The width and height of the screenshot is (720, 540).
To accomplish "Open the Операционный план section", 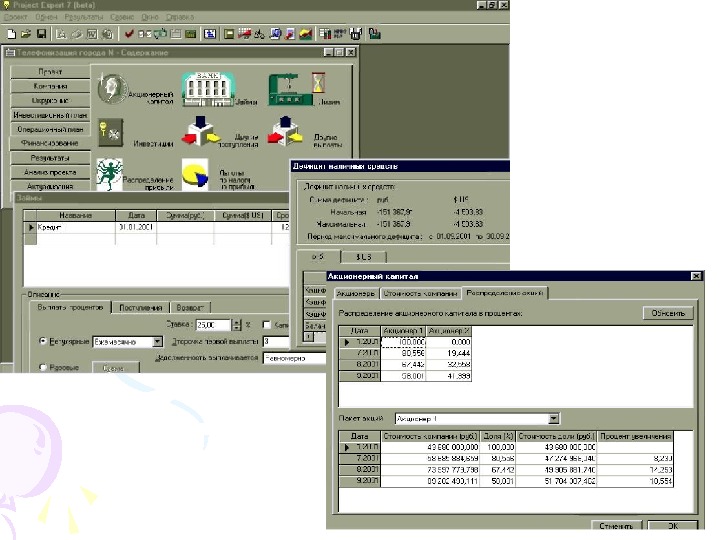I will tap(51, 129).
